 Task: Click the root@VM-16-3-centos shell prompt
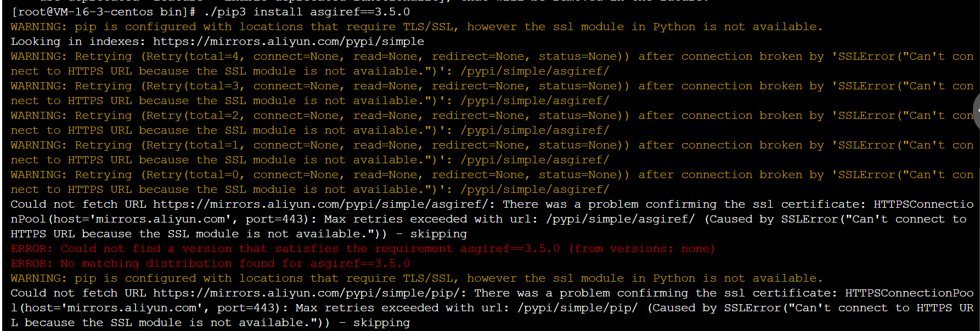click(103, 12)
